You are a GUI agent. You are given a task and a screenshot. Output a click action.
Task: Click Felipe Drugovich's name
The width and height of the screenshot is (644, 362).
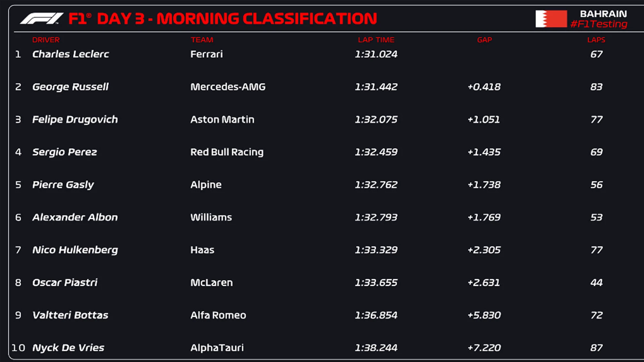click(75, 120)
